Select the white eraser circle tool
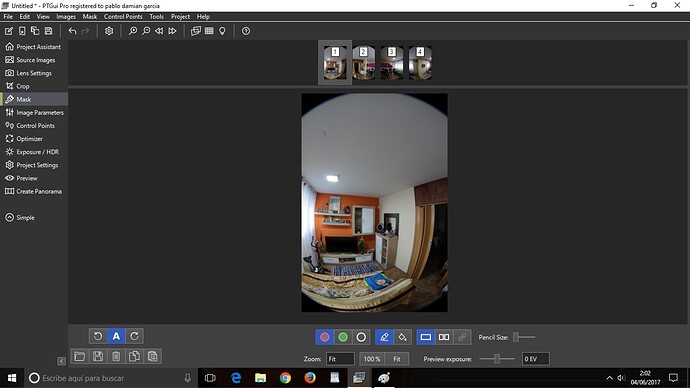The height and width of the screenshot is (388, 690). [x=361, y=337]
